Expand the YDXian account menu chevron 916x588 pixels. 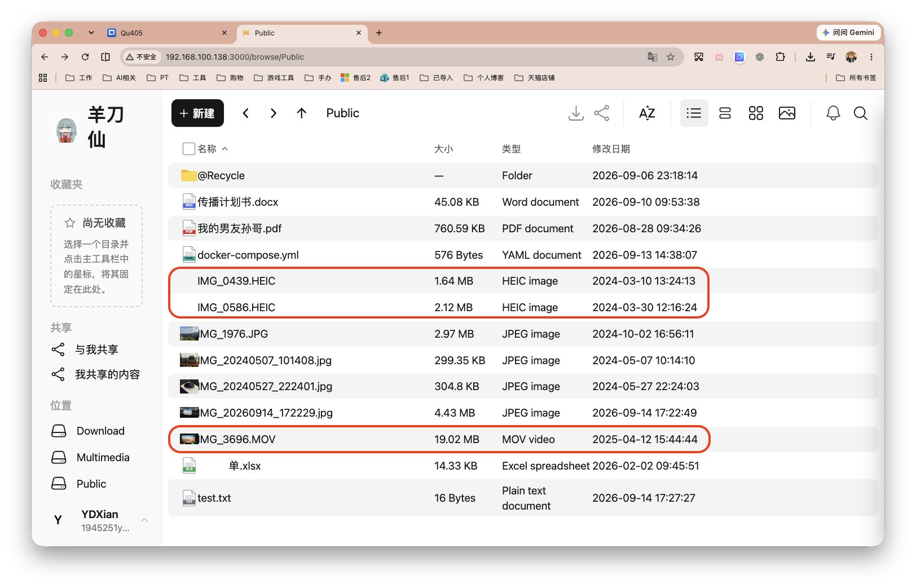point(144,520)
